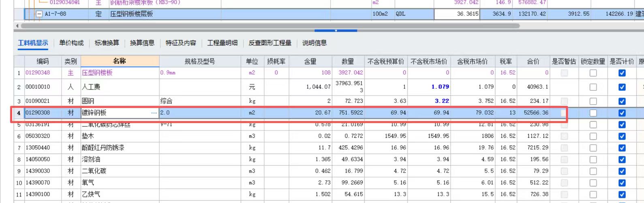Viewport: 644px width, 203px height.
Task: Click total price cell 52566.36
Action: point(533,113)
